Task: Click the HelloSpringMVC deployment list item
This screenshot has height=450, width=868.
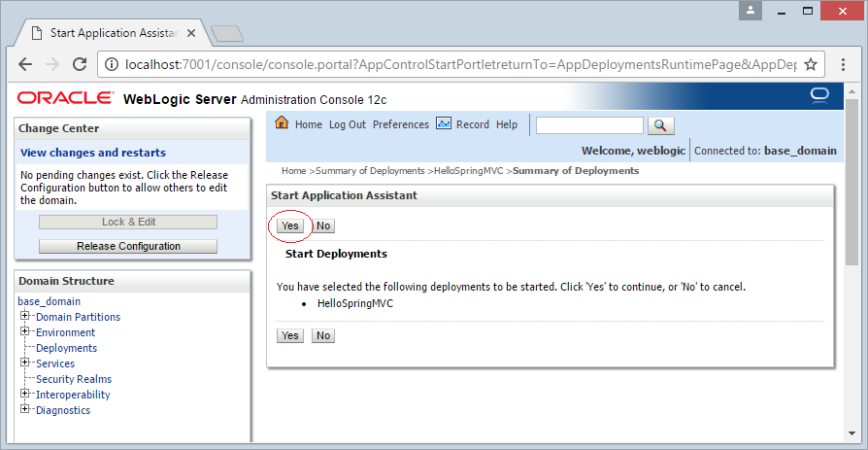Action: 354,303
